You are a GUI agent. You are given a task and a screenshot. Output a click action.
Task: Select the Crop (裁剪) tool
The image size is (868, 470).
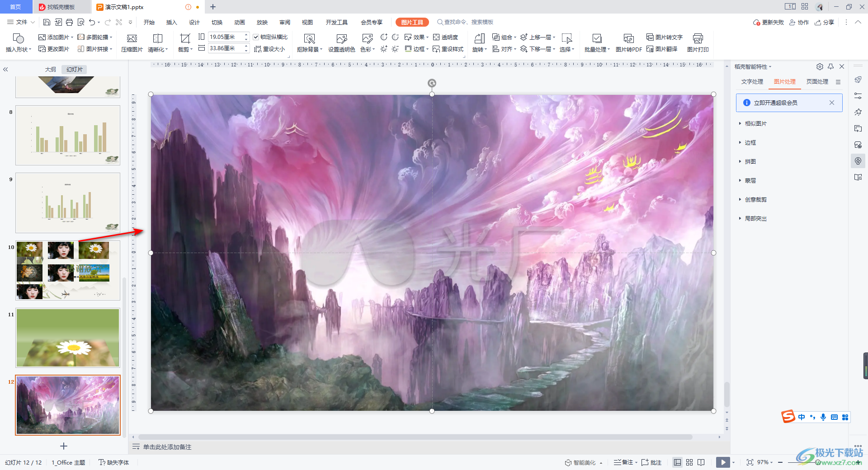click(185, 43)
